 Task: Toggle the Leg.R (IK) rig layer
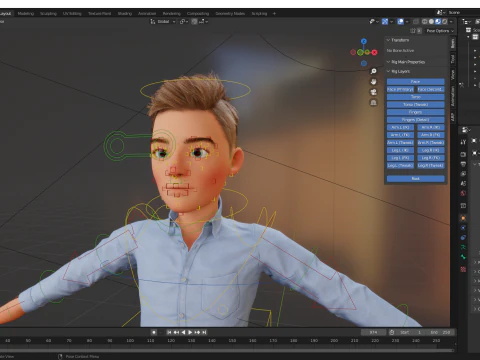point(431,150)
